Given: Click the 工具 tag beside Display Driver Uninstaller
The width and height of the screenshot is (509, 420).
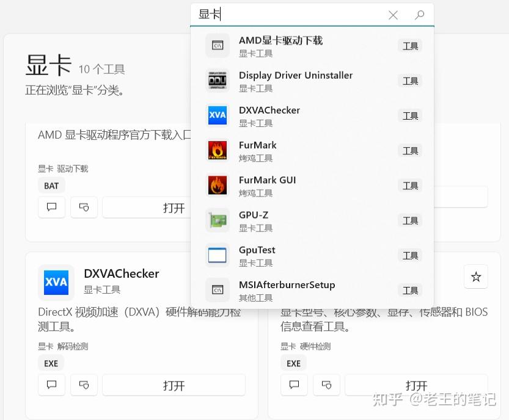Looking at the screenshot, I should click(x=411, y=81).
